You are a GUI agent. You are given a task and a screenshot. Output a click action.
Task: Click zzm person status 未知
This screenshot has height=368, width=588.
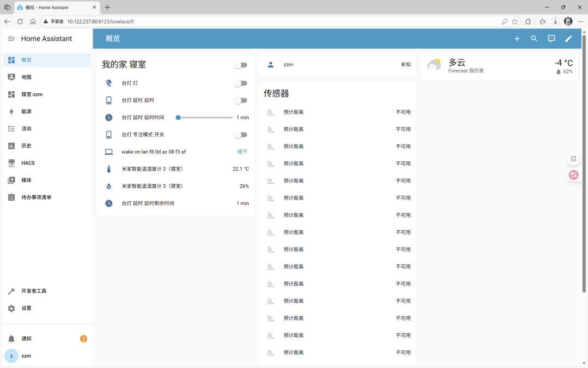pyautogui.click(x=406, y=64)
